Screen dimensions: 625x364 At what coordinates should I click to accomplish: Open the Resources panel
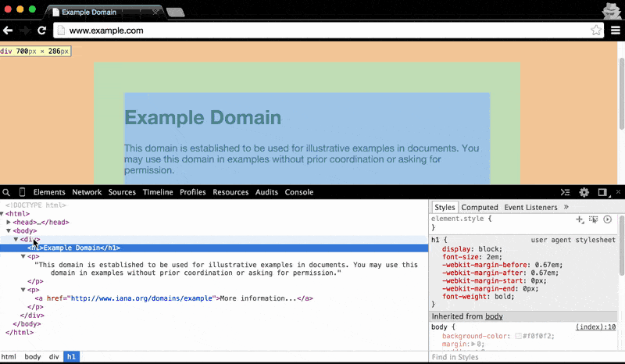tap(230, 192)
